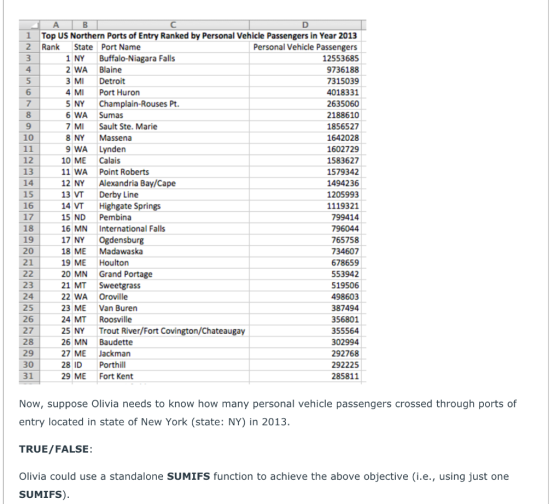Click the 'Jackman' port cell

click(x=173, y=353)
